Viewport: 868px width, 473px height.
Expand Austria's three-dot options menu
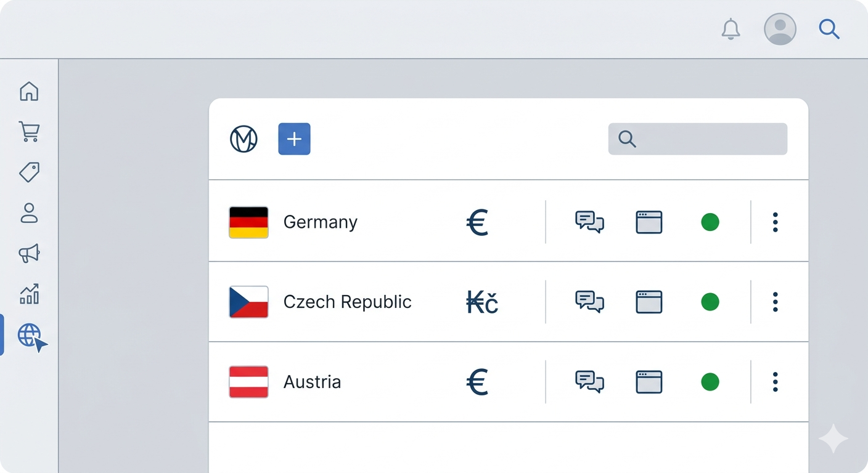(775, 382)
